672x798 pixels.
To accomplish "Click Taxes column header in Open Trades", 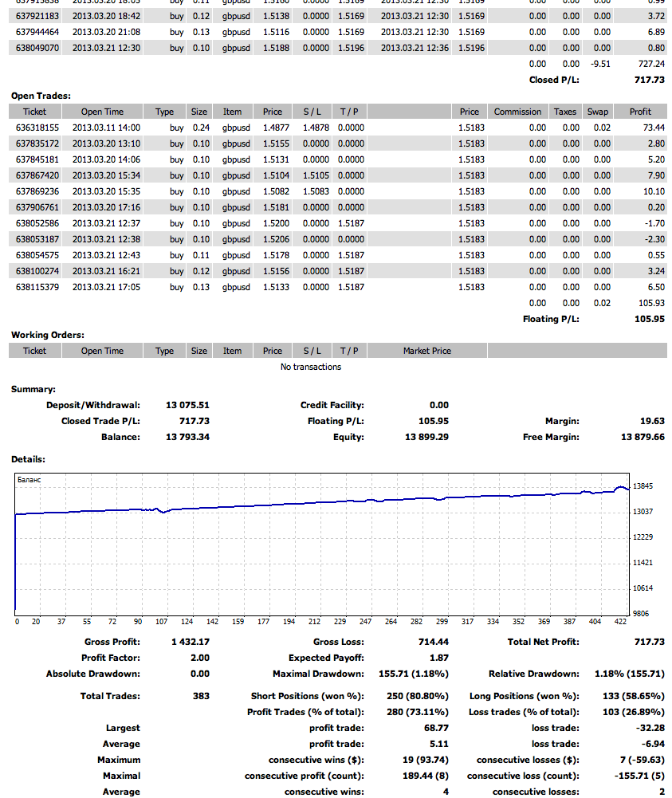I will pyautogui.click(x=564, y=112).
